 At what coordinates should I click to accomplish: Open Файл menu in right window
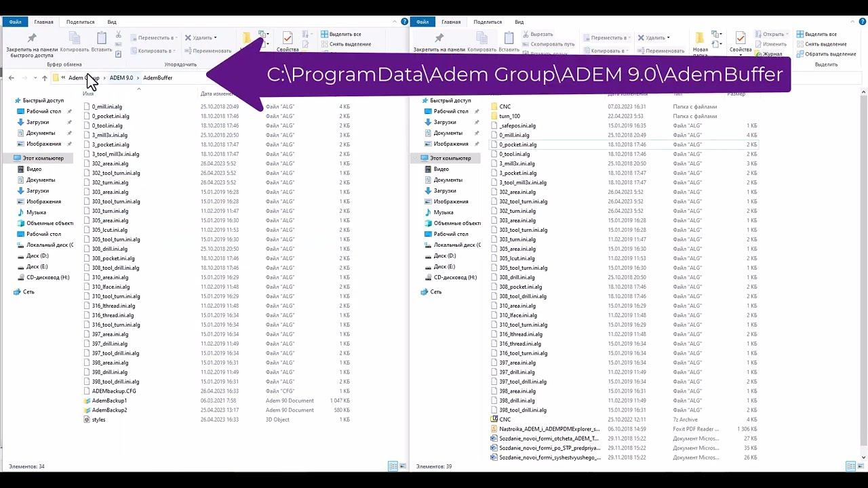pyautogui.click(x=422, y=22)
